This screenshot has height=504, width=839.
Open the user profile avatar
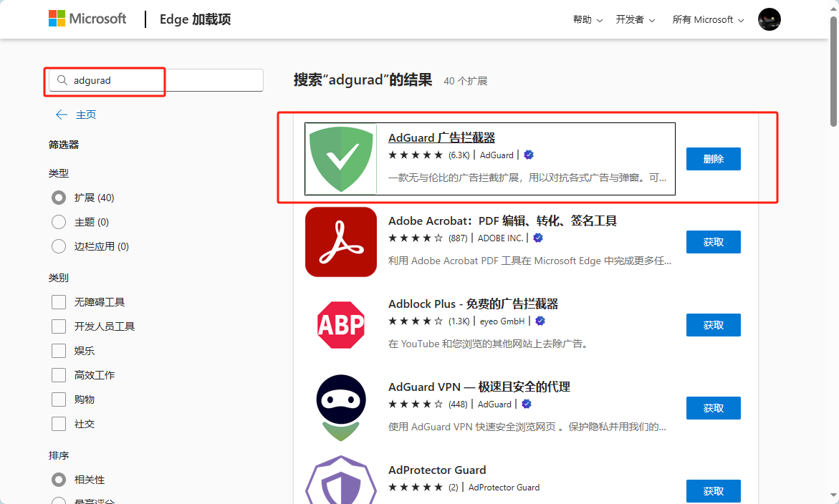pos(769,19)
